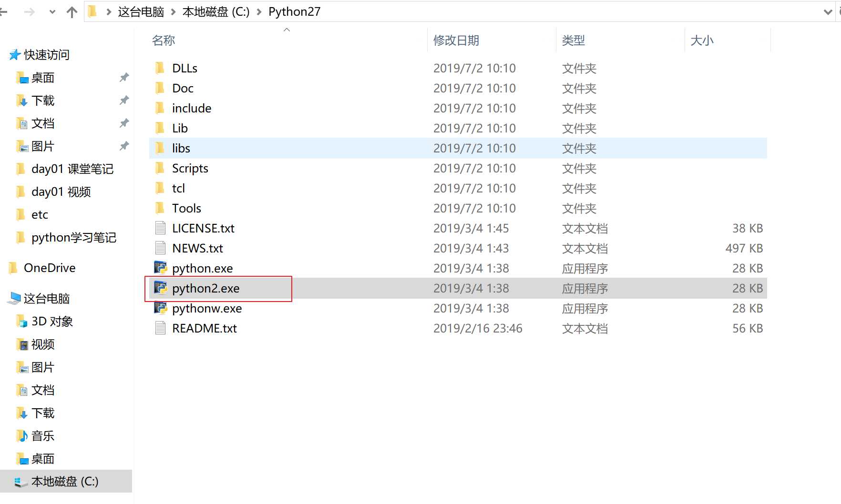Viewport: 841px width, 504px height.
Task: Select the python2.exe application icon
Action: (x=160, y=288)
